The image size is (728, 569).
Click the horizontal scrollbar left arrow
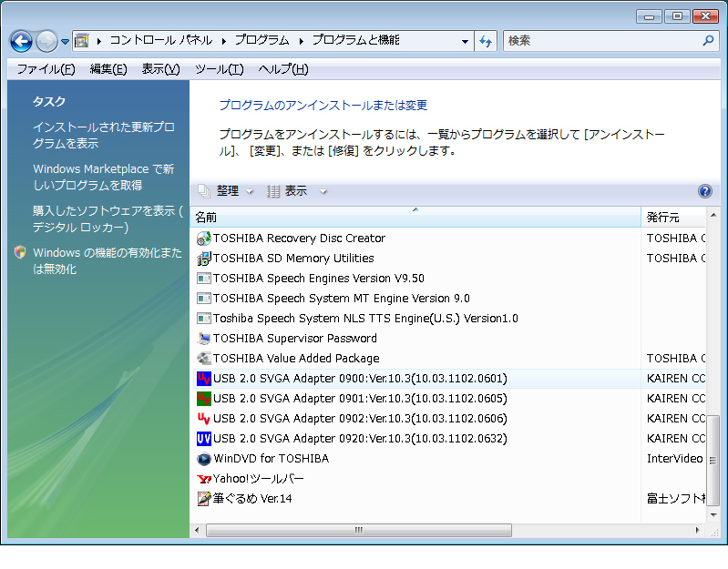[x=198, y=530]
